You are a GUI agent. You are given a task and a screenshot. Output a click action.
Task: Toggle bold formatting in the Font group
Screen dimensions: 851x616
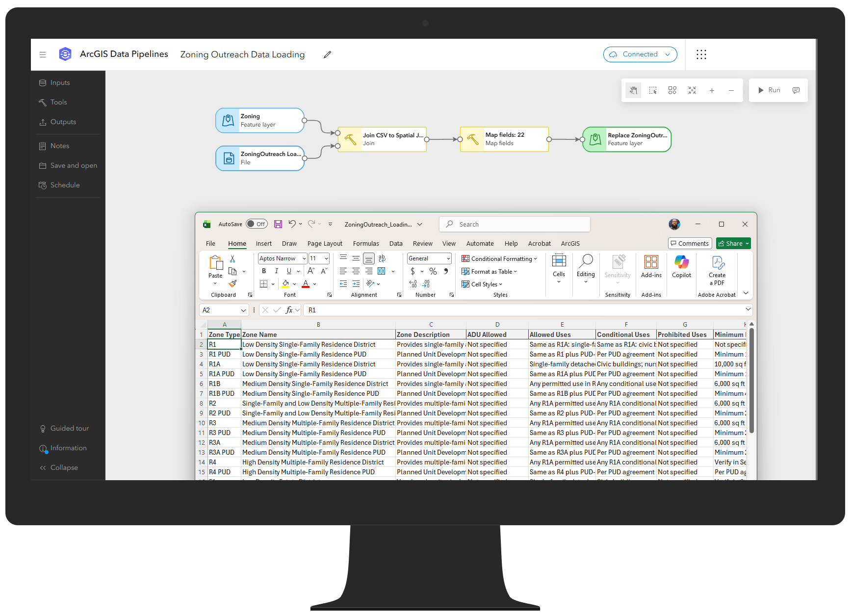[x=264, y=271]
